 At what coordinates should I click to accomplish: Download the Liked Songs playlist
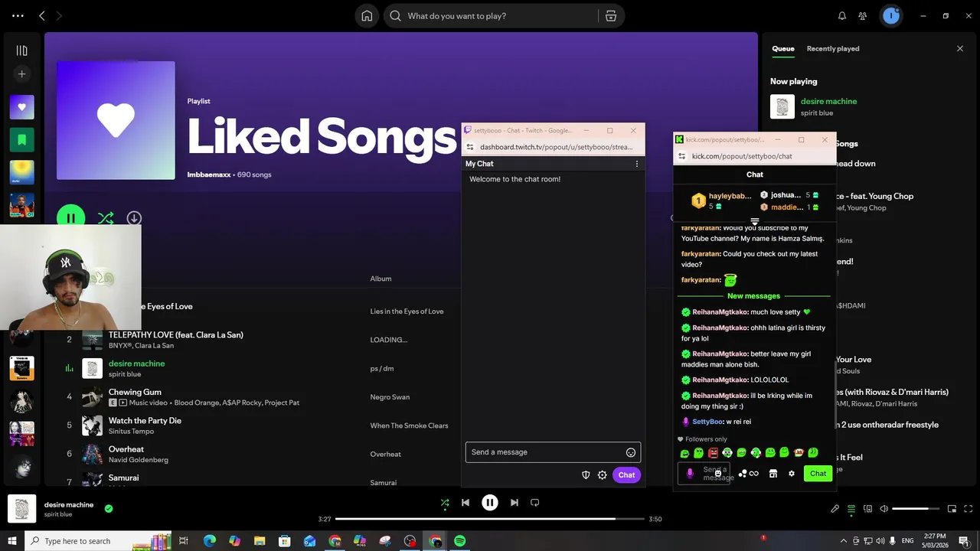134,218
